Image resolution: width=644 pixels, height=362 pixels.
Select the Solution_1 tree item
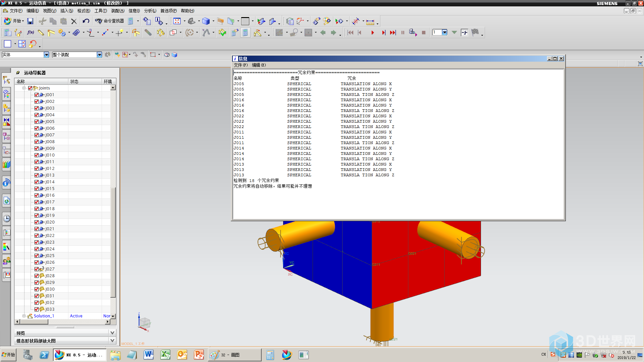click(44, 316)
